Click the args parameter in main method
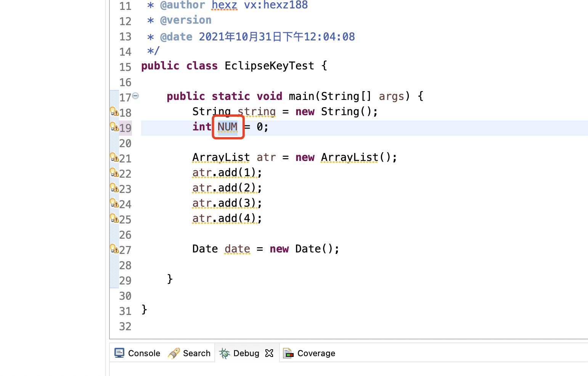Image resolution: width=588 pixels, height=376 pixels. pyautogui.click(x=391, y=96)
